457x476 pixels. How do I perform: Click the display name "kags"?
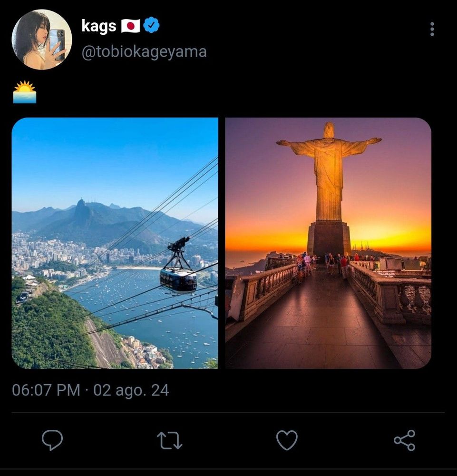pyautogui.click(x=98, y=26)
